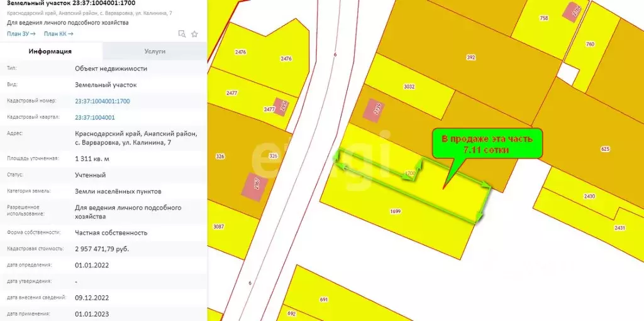Click parcel 691 on the map
Image resolution: width=644 pixels, height=321 pixels.
point(324,299)
